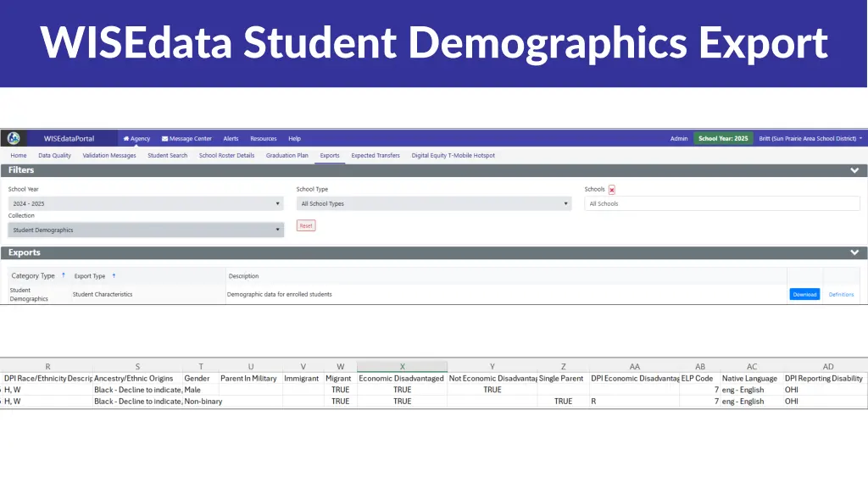
Task: Go to the Home tab
Action: click(19, 156)
